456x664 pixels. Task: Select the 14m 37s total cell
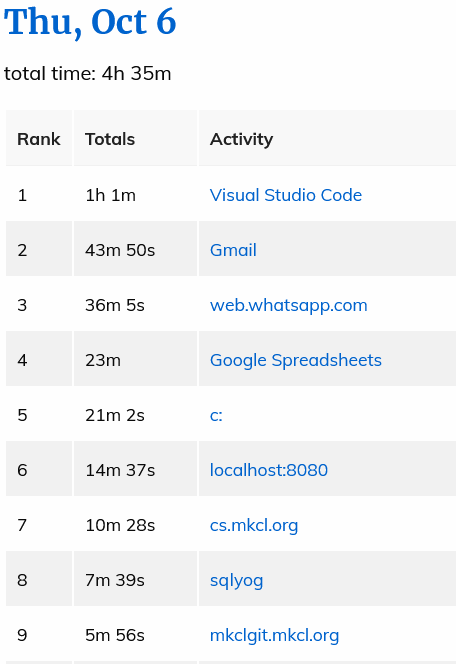click(x=135, y=470)
